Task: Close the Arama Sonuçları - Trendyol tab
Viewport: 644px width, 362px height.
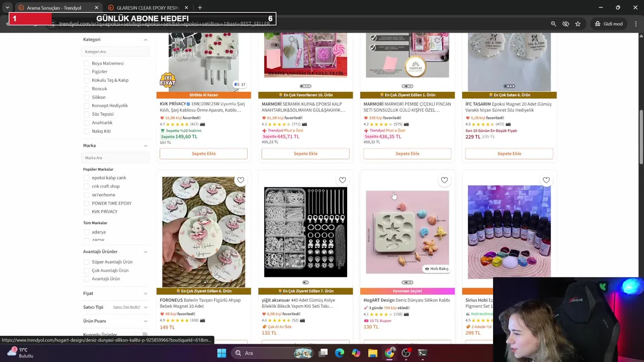Action: tap(97, 8)
